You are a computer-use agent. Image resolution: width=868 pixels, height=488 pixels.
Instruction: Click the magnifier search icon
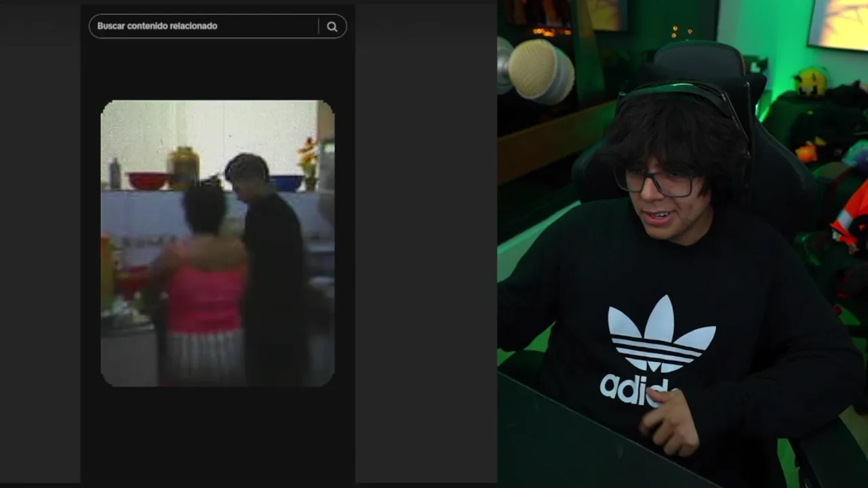coord(332,26)
